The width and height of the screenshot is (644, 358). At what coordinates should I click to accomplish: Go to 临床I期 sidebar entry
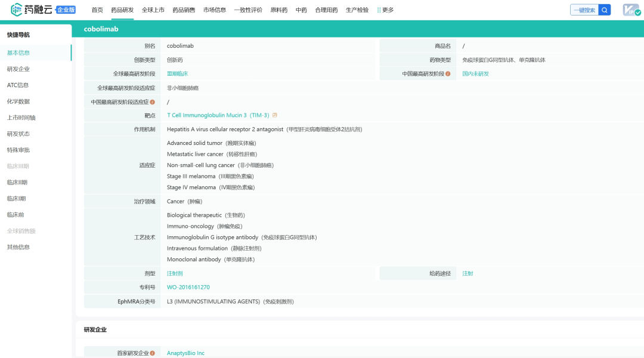pyautogui.click(x=17, y=199)
